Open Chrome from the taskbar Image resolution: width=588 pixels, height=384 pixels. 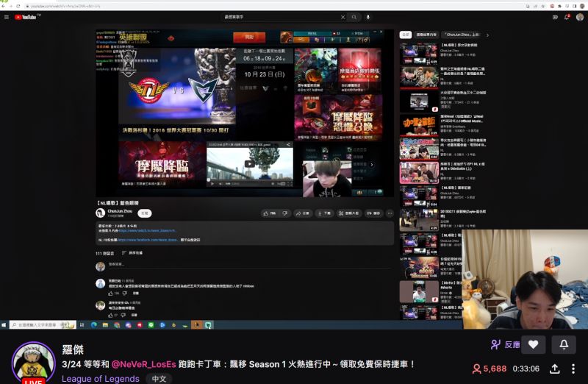[117, 324]
